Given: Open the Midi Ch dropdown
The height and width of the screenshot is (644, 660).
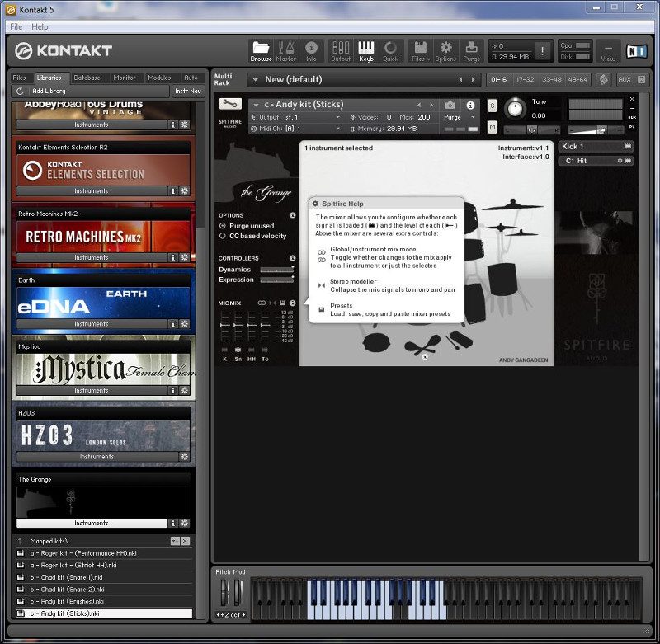Looking at the screenshot, I should [338, 129].
